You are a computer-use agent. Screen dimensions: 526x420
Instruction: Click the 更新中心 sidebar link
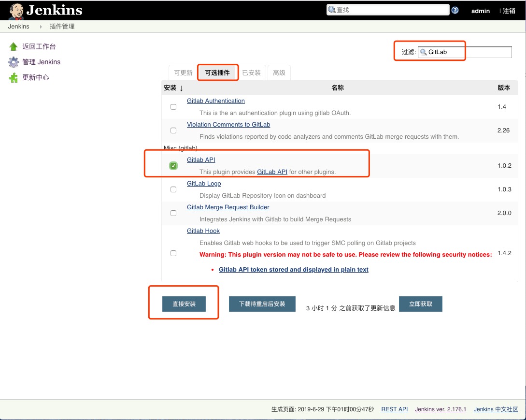(36, 77)
